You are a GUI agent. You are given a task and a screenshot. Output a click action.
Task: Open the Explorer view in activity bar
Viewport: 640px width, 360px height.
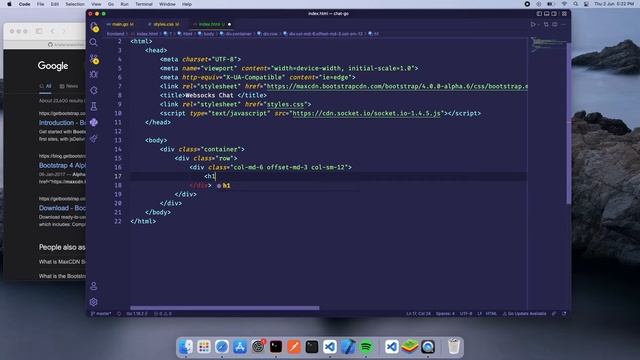point(94,27)
